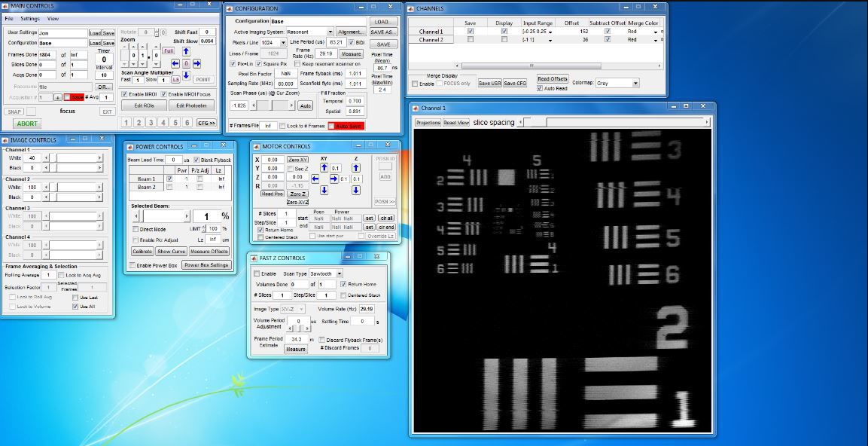The image size is (868, 446).
Task: Toggle the Centered Stack checkbox in Motor Controls
Action: 260,236
